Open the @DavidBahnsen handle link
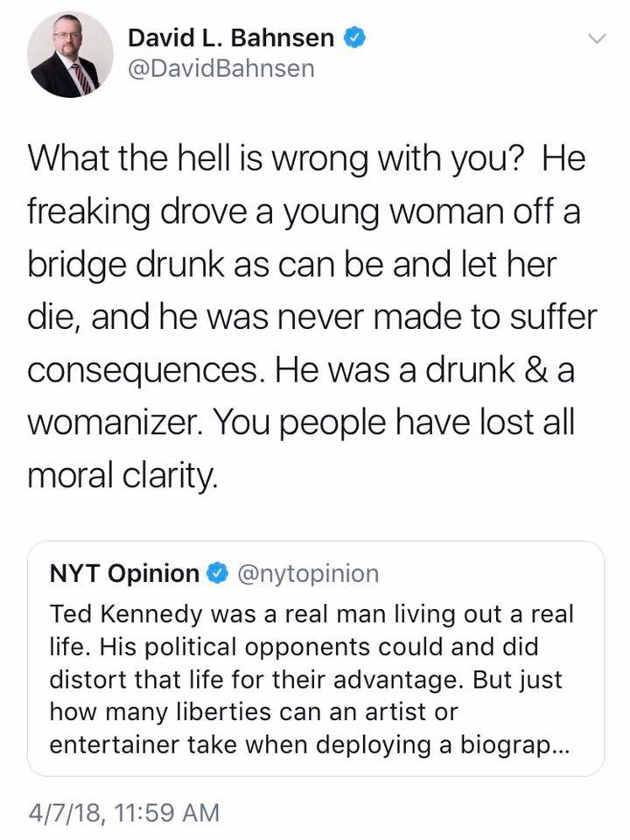 point(220,68)
